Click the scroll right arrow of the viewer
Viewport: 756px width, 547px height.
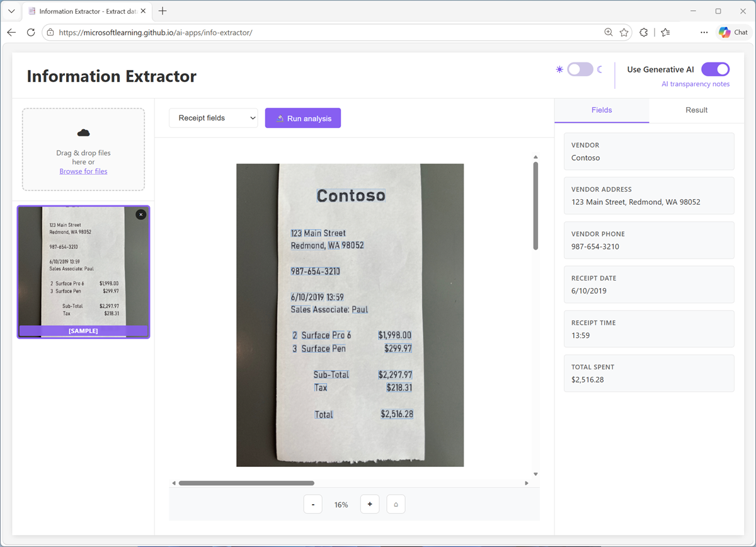click(527, 483)
